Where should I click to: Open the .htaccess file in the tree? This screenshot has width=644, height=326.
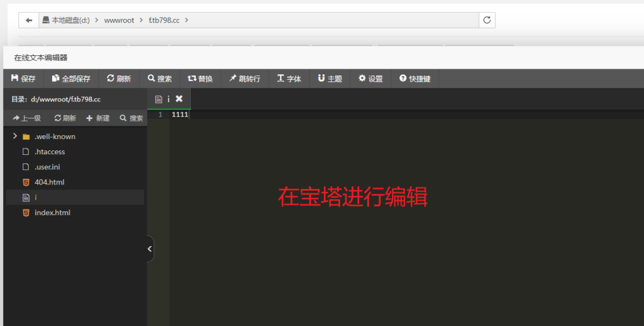pos(50,152)
